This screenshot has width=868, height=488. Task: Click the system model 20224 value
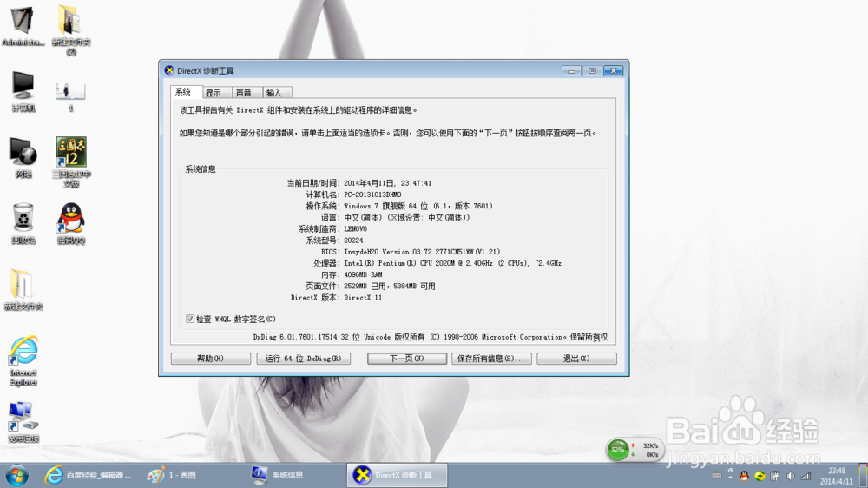click(353, 241)
